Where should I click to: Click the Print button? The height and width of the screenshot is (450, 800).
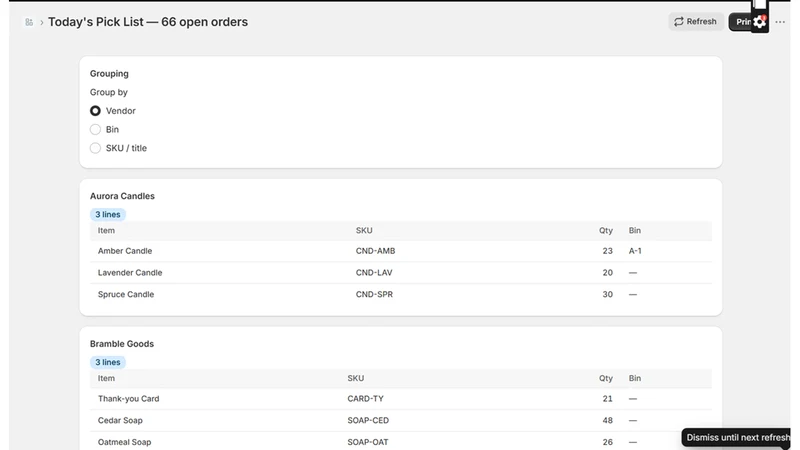[x=740, y=22]
